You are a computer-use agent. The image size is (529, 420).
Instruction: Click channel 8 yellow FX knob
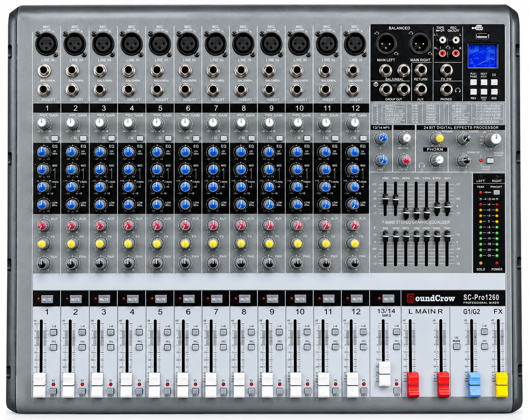coord(241,244)
